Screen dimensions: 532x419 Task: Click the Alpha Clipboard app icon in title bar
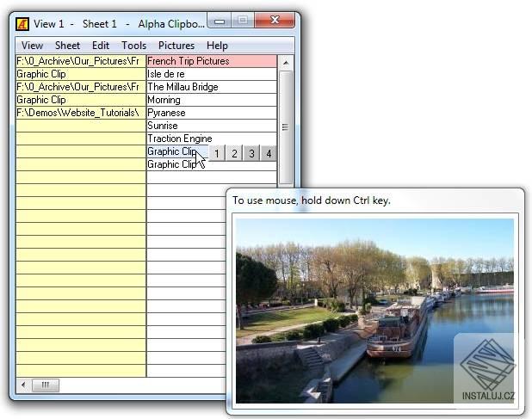[x=22, y=24]
